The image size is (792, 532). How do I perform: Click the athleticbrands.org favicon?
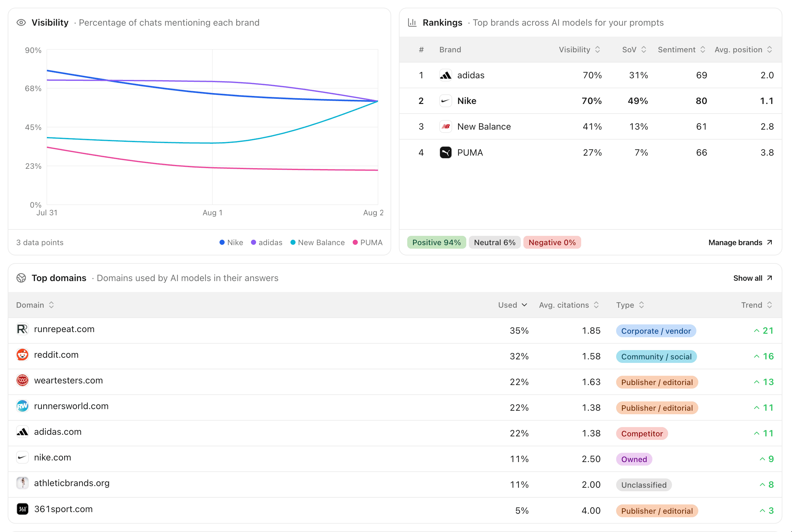coord(22,483)
